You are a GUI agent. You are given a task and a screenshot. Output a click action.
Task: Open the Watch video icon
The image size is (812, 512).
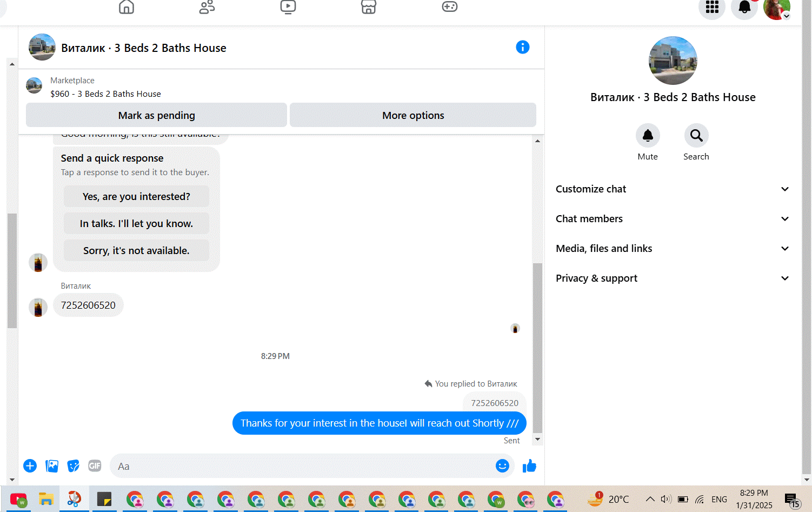coord(288,6)
